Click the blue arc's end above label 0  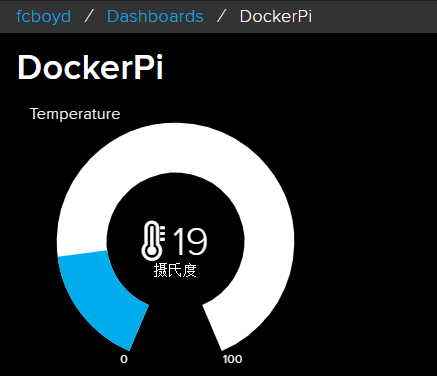click(138, 328)
